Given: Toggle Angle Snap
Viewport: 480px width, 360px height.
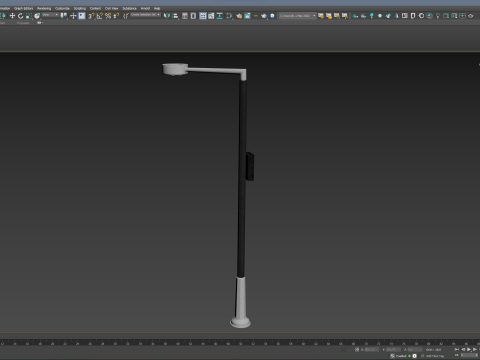Looking at the screenshot, I should (x=99, y=16).
